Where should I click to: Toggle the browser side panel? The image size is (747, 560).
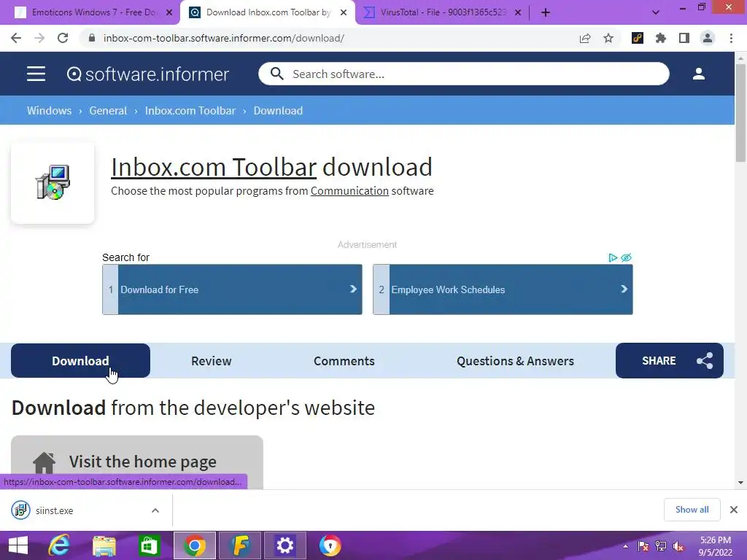(684, 38)
